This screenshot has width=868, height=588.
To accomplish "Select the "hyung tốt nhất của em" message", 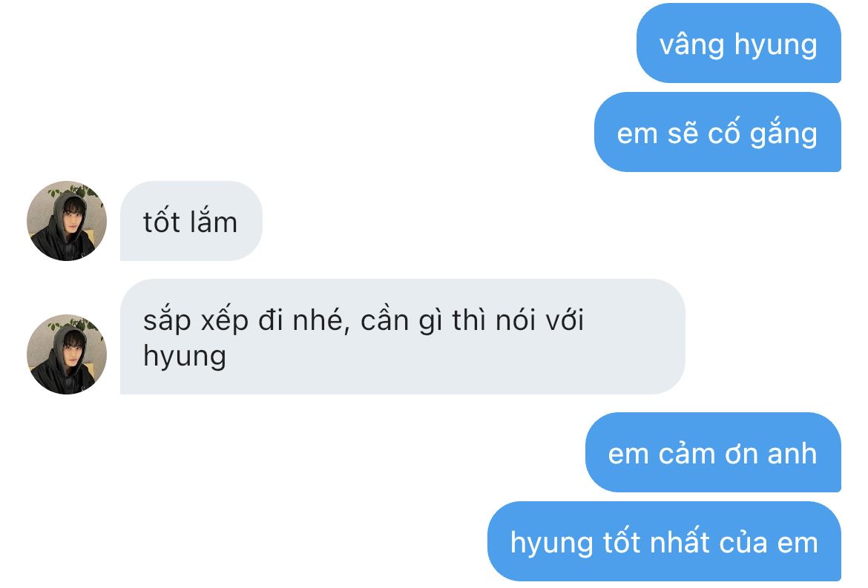I will coord(664,541).
